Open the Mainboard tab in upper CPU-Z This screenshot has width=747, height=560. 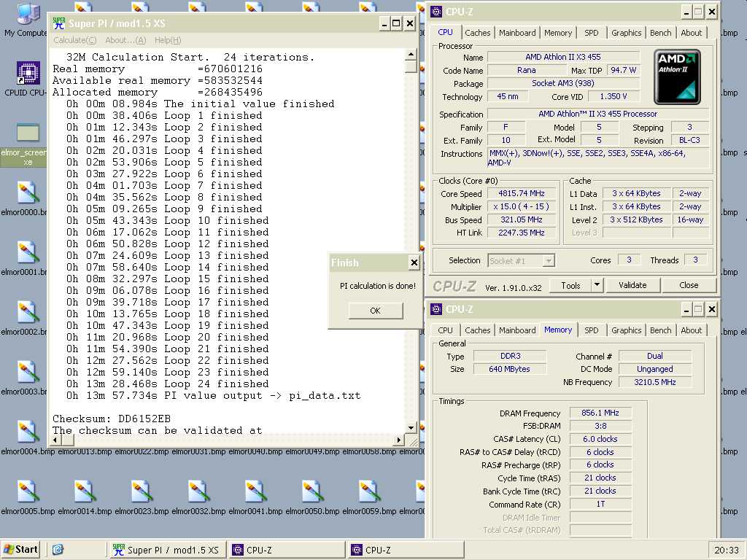[x=517, y=33]
